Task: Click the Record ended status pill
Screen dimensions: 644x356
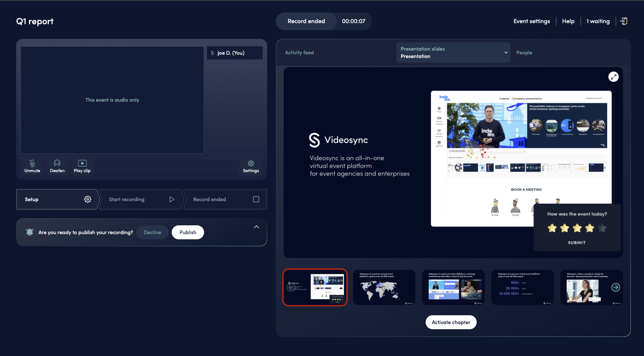Action: (x=306, y=21)
